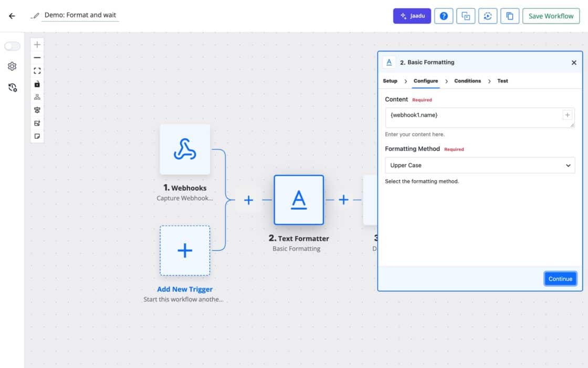Click the Continue button
588x368 pixels.
tap(560, 279)
